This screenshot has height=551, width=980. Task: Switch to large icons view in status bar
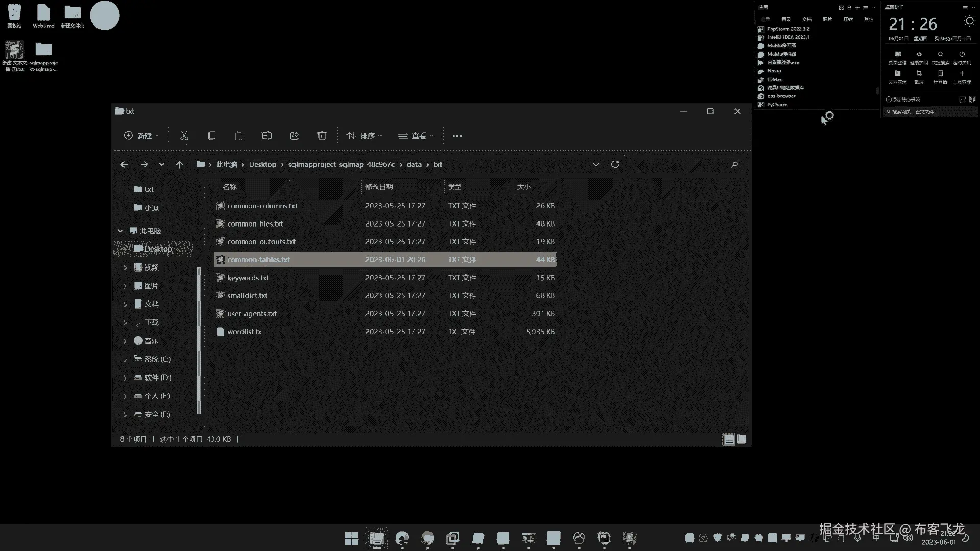click(x=742, y=439)
